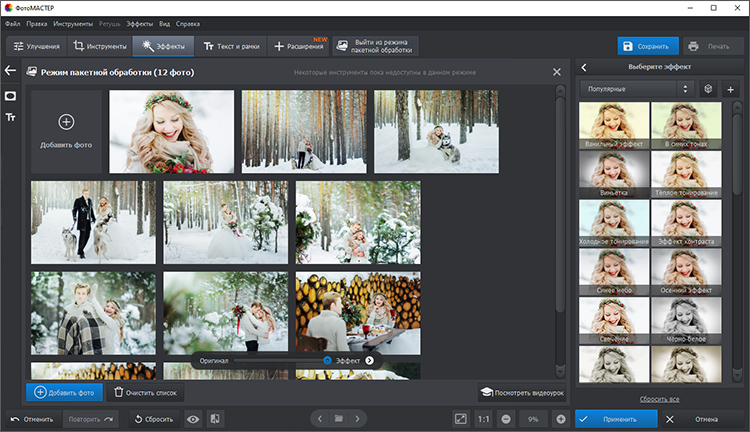Click the plus icon beside effect category dropdown
Screen dimensions: 750x432
click(730, 89)
